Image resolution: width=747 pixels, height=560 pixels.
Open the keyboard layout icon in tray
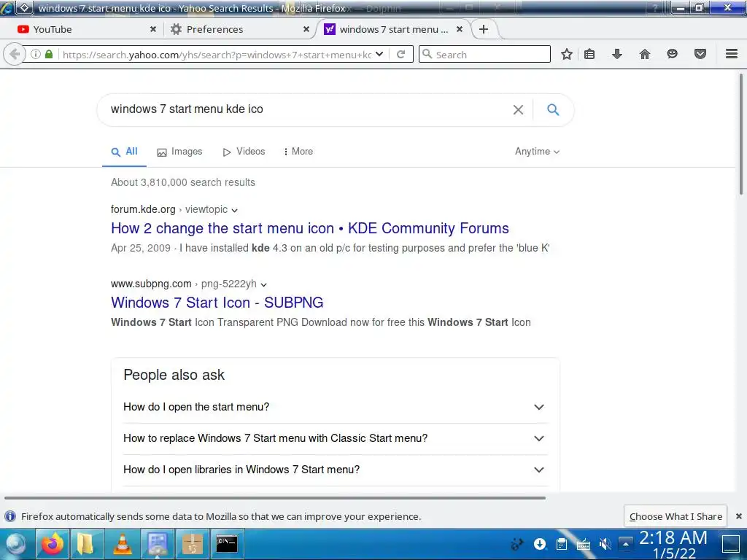pos(583,544)
